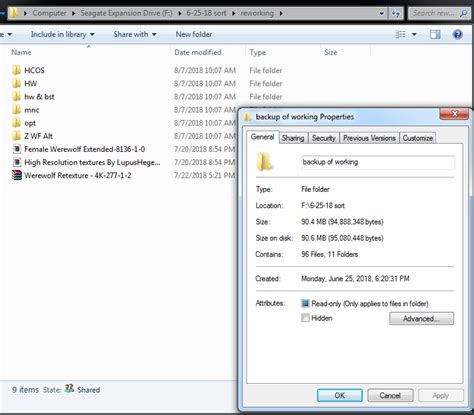Click the Advanced... button
This screenshot has height=415, width=474.
[x=421, y=318]
